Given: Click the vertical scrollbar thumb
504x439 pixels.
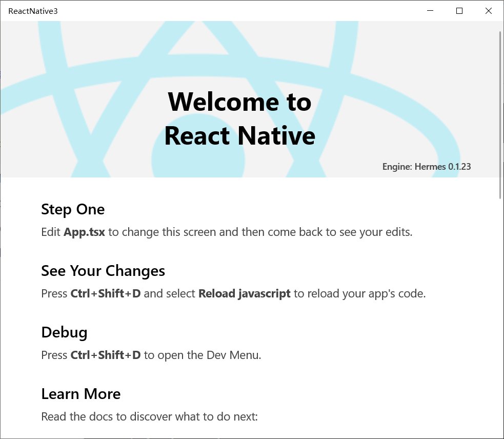Looking at the screenshot, I should [x=500, y=115].
